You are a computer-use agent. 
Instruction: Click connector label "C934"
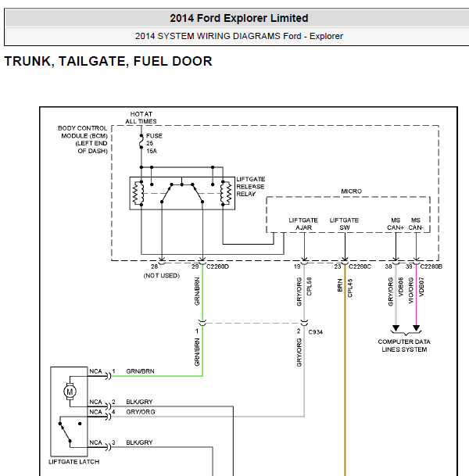[315, 332]
